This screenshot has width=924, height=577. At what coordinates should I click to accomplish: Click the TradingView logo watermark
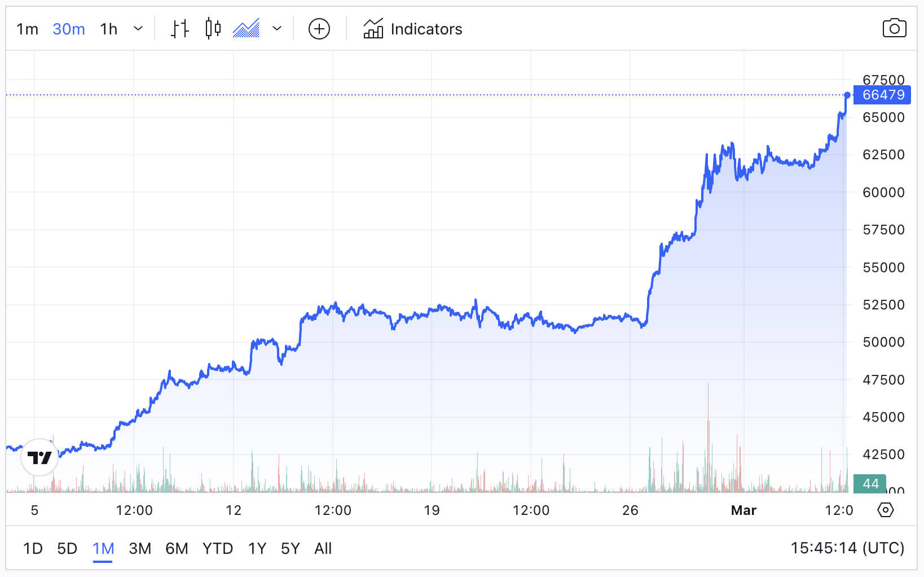[x=39, y=457]
